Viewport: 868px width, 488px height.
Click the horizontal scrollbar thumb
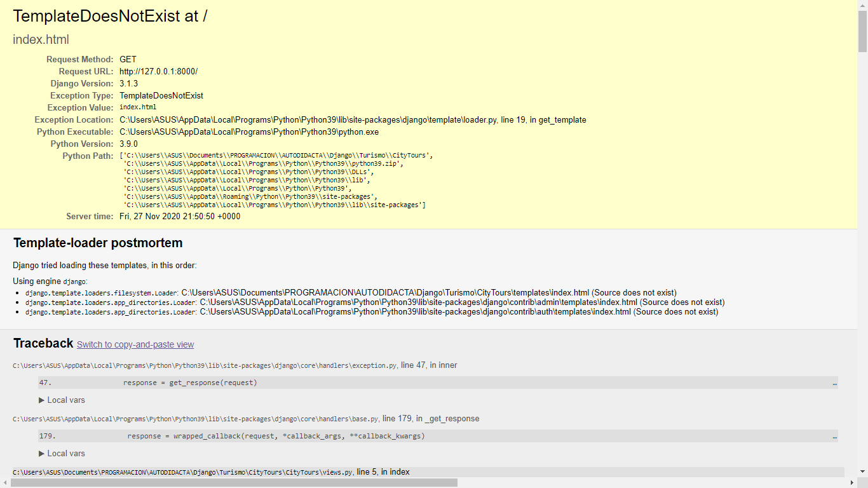pyautogui.click(x=234, y=483)
